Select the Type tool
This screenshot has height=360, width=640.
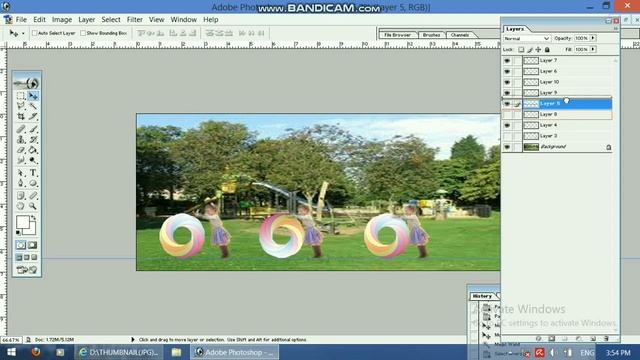(33, 173)
